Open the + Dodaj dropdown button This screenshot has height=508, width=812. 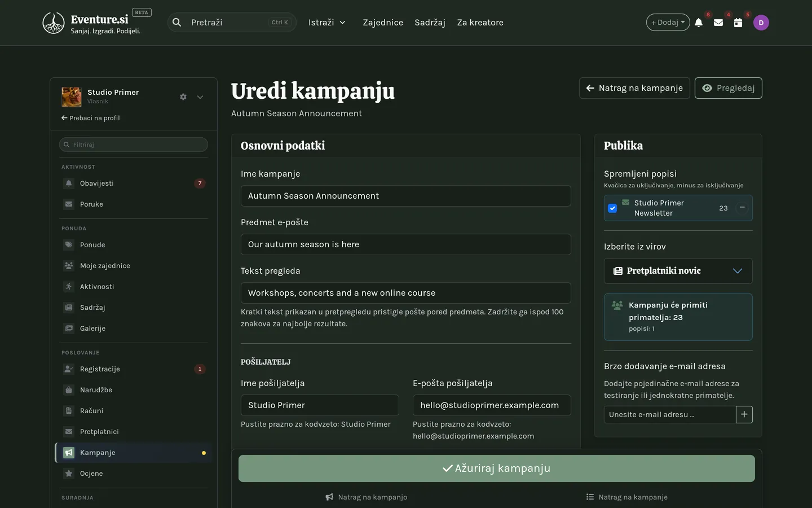coord(668,23)
